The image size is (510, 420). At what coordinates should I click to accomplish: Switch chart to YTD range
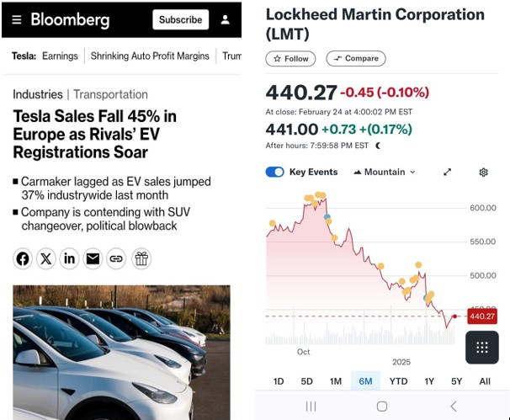click(398, 381)
